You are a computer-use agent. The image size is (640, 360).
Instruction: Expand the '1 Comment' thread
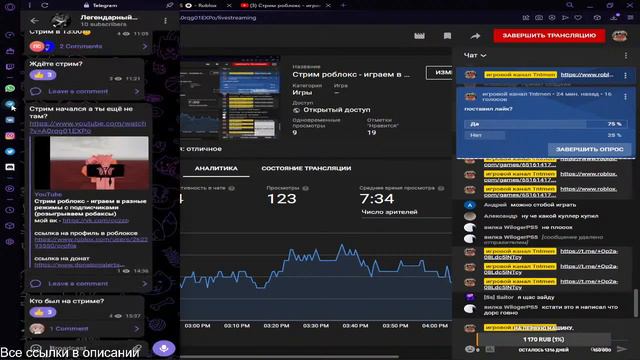85,329
